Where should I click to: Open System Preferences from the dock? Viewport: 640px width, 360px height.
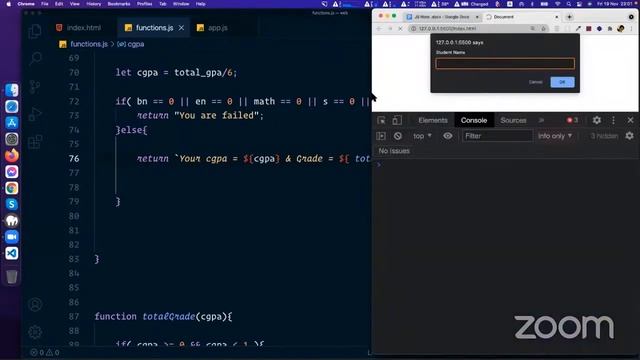[x=12, y=139]
